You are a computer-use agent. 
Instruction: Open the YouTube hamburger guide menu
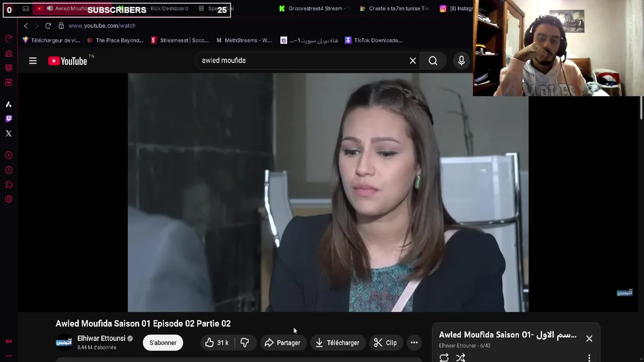click(33, 61)
